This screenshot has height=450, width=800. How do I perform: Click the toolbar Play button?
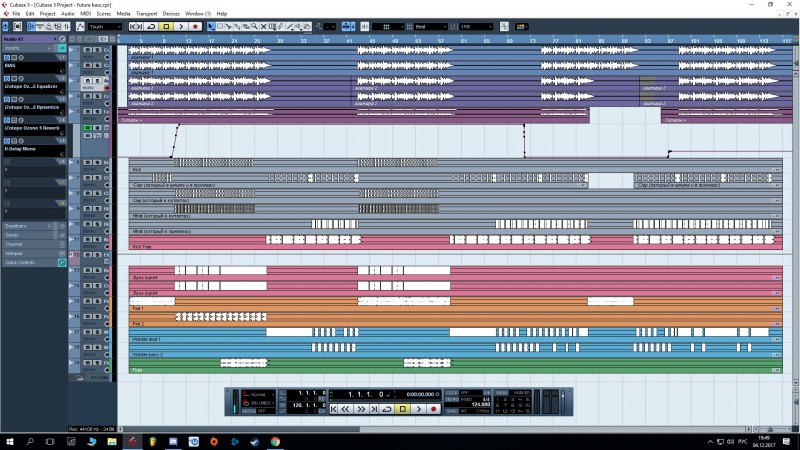tap(181, 27)
